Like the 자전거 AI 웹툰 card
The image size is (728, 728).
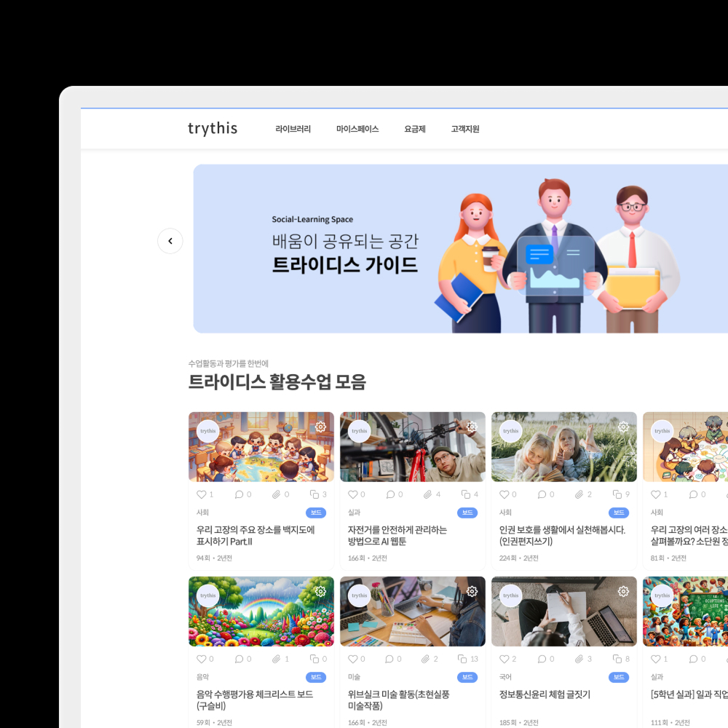[x=353, y=494]
